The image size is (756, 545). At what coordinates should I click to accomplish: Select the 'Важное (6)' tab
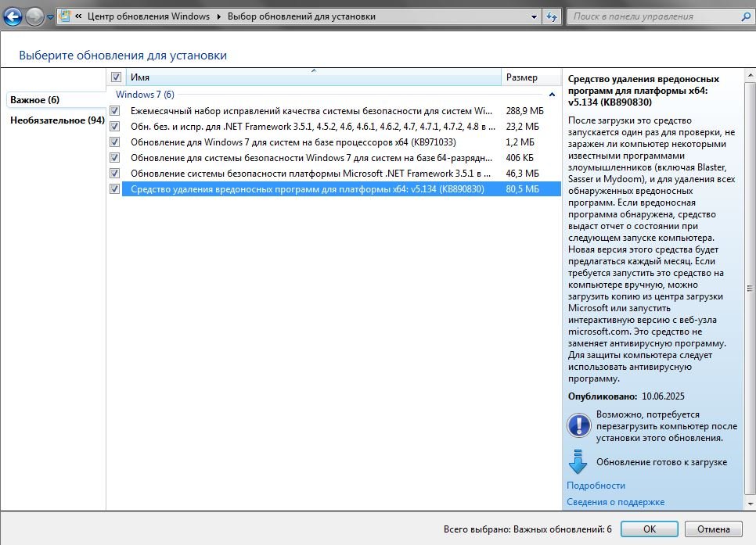click(x=34, y=100)
